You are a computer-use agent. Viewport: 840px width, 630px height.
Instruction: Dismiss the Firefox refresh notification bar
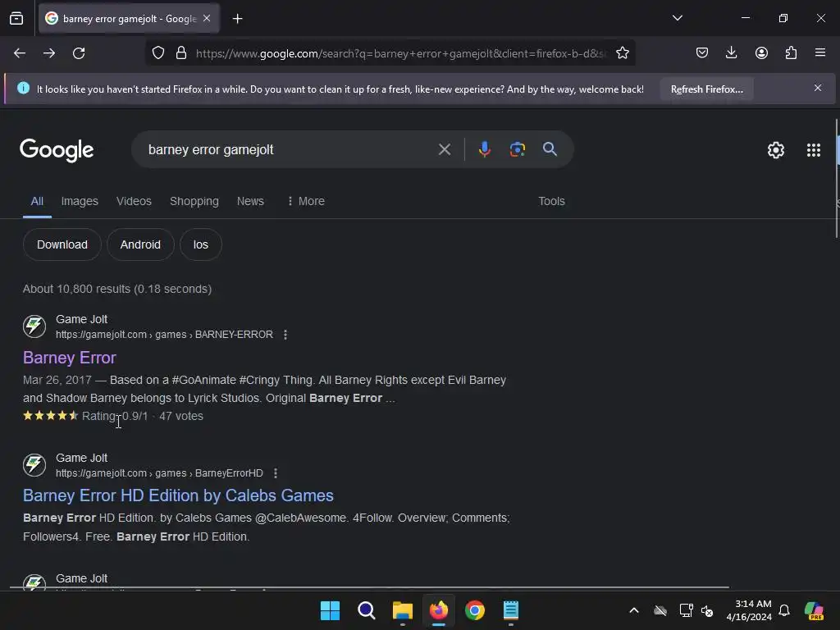tap(818, 88)
